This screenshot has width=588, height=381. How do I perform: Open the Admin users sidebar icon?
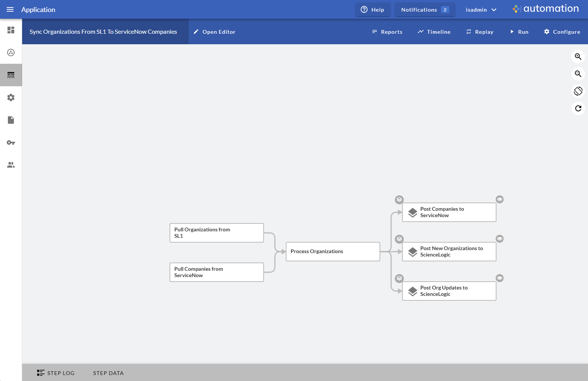click(11, 165)
